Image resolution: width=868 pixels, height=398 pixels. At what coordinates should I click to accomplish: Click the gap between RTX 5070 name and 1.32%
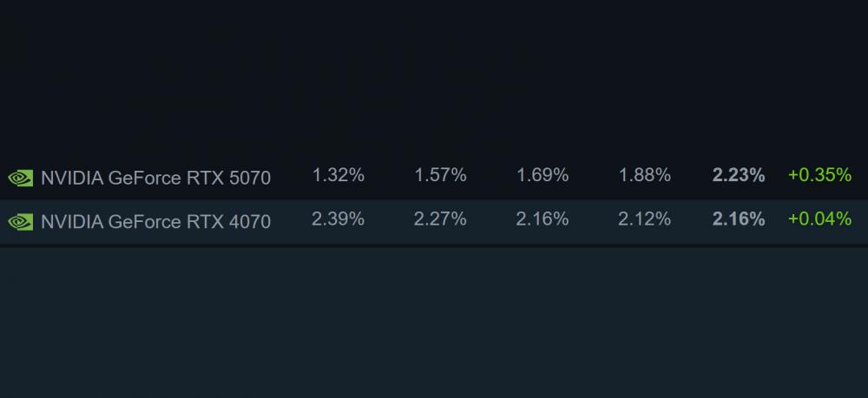292,177
